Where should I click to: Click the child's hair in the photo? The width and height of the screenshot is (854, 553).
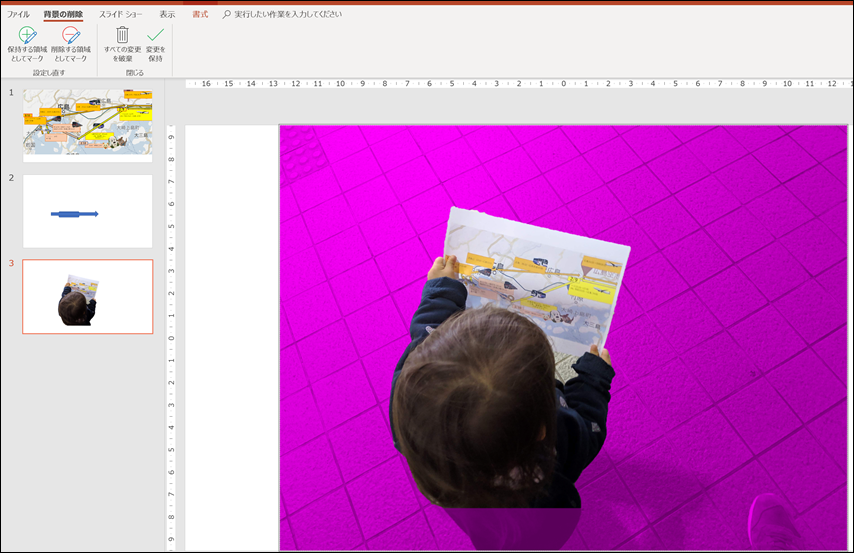coord(474,406)
